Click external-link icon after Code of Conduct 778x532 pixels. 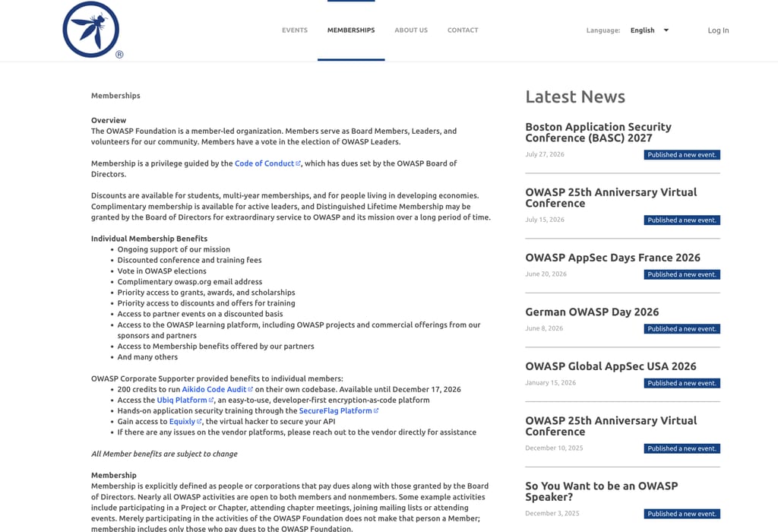(x=298, y=163)
